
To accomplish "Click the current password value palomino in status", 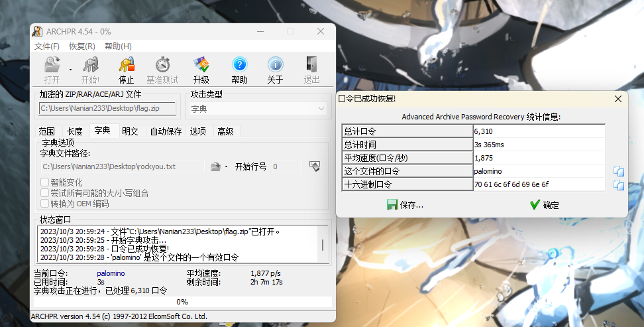I will click(111, 273).
